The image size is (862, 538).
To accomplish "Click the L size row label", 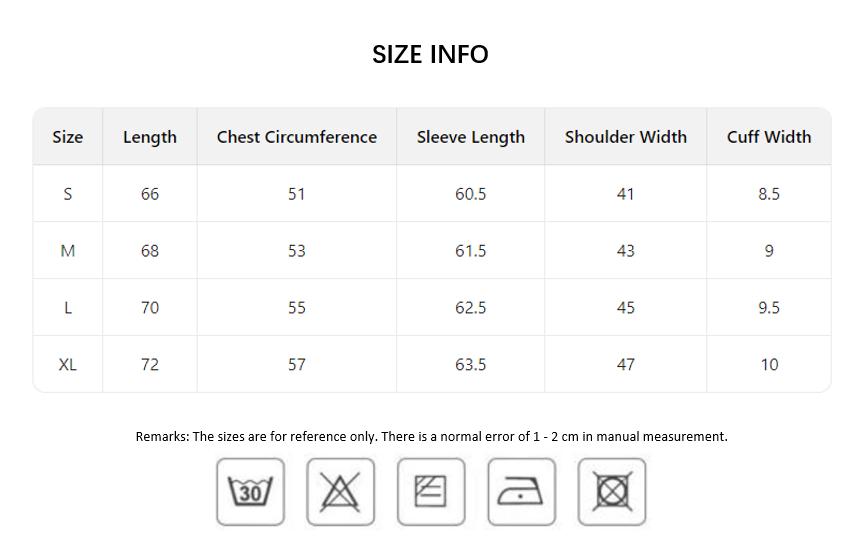I will click(x=68, y=308).
